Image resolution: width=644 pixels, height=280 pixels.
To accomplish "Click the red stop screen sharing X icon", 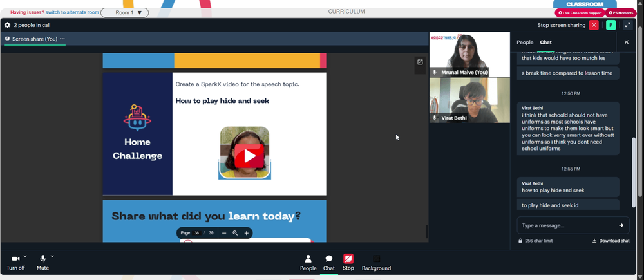I will coord(594,25).
